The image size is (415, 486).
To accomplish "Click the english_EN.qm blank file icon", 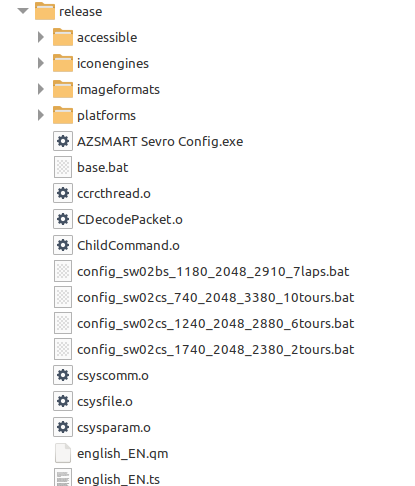I will tap(63, 453).
